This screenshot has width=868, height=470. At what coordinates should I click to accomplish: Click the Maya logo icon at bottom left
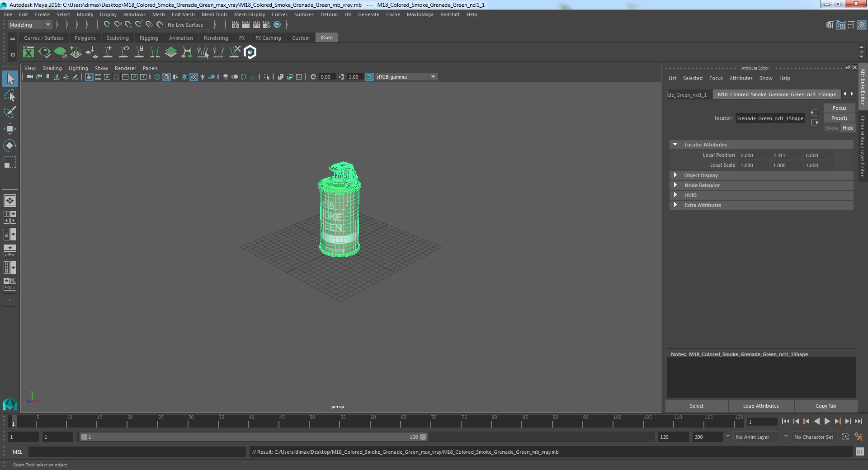pos(9,404)
